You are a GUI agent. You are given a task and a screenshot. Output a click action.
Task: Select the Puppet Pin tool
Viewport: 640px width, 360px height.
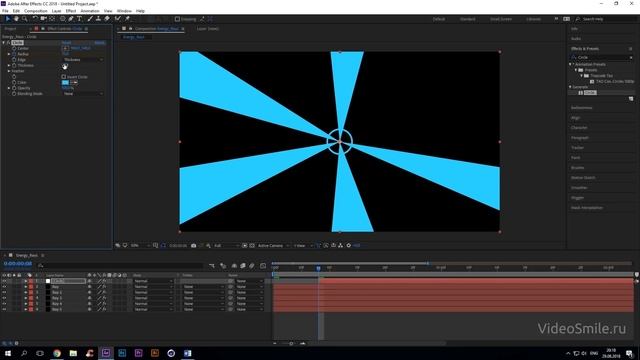tap(127, 19)
